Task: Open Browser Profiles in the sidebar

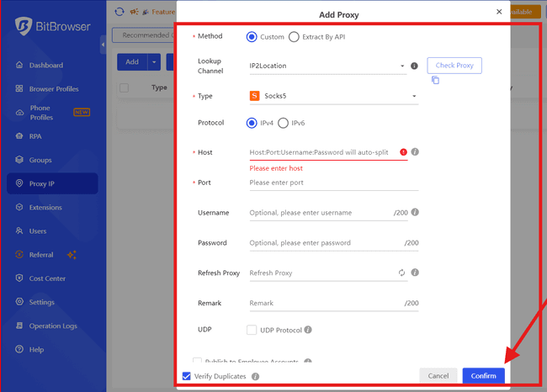Action: tap(52, 89)
